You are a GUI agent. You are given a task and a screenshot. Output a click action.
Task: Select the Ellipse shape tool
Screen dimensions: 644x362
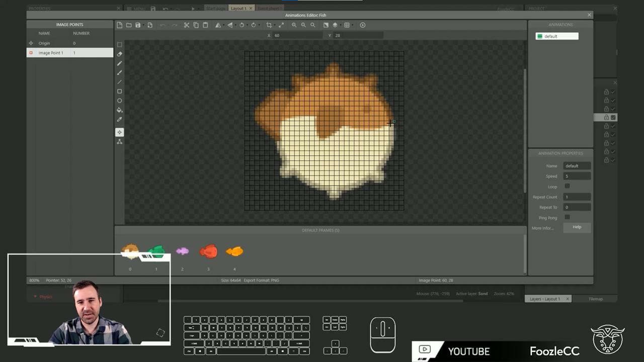coord(119,101)
